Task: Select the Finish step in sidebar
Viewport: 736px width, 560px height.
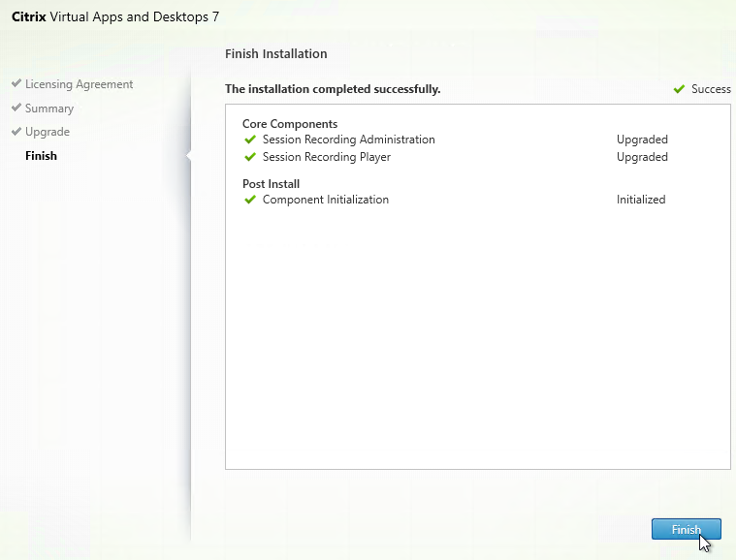Action: pyautogui.click(x=42, y=156)
